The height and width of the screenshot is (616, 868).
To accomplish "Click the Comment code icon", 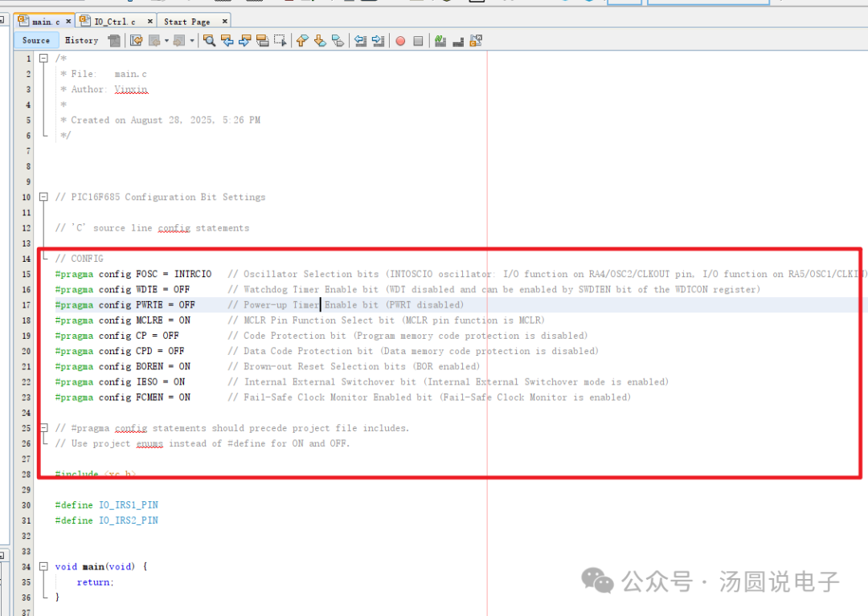I will pos(440,40).
